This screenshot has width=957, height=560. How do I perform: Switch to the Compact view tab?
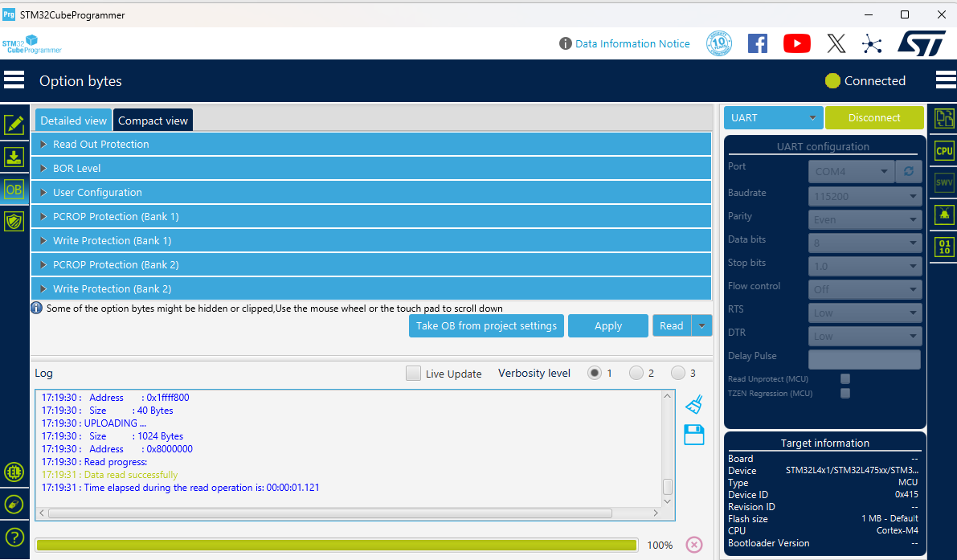click(x=153, y=121)
